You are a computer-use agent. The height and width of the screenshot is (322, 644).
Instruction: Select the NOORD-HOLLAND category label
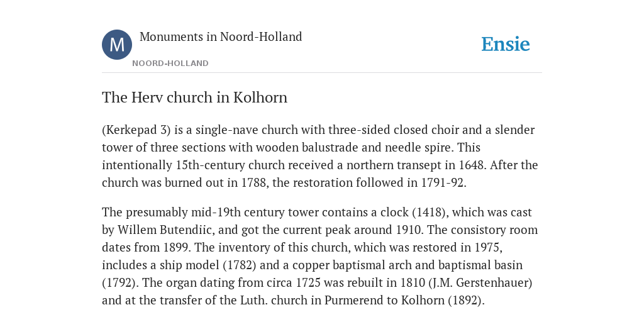(x=170, y=64)
